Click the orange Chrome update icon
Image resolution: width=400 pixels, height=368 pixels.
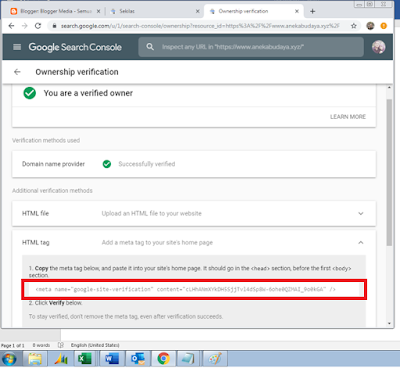pyautogui.click(x=384, y=26)
